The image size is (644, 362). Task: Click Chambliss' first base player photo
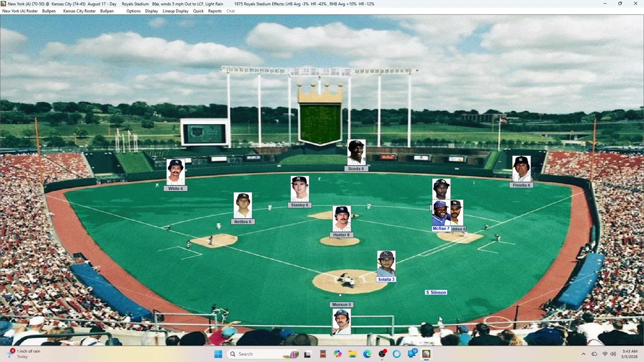[x=457, y=213]
